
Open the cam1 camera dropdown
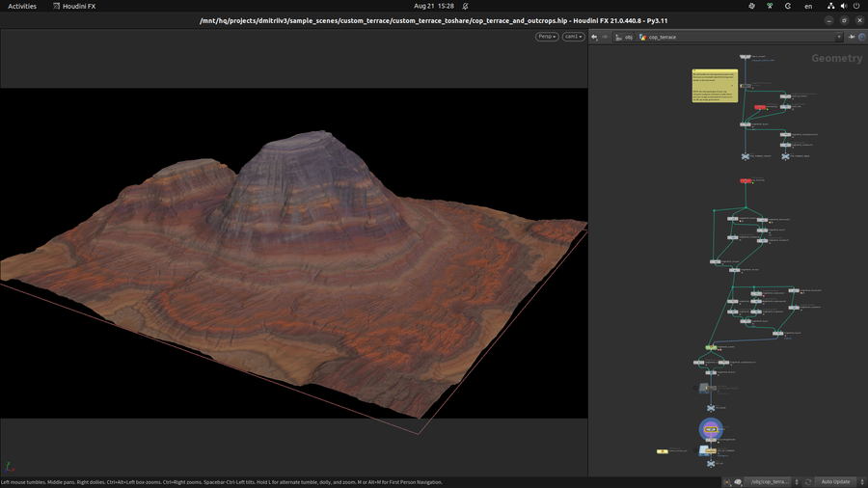point(573,37)
